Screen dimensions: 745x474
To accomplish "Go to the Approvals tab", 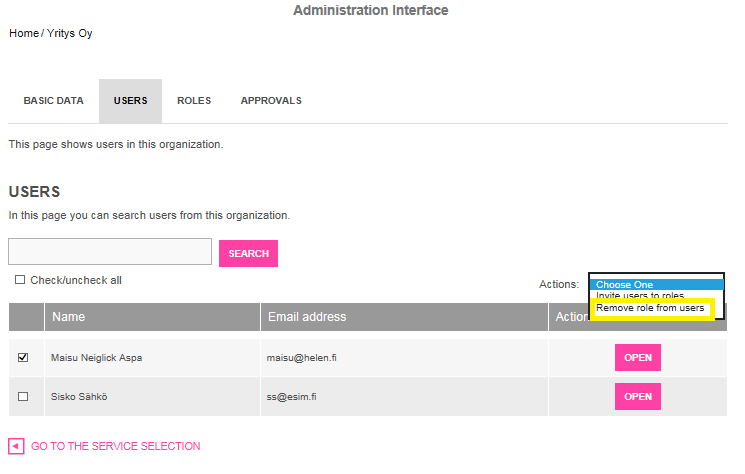I will coord(271,101).
